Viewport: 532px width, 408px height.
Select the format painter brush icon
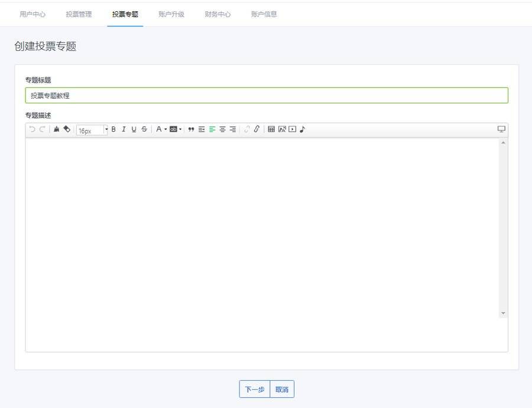(x=56, y=129)
